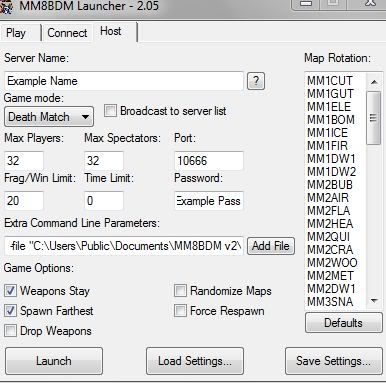
Task: Reset map rotation with Defaults button
Action: pyautogui.click(x=344, y=323)
